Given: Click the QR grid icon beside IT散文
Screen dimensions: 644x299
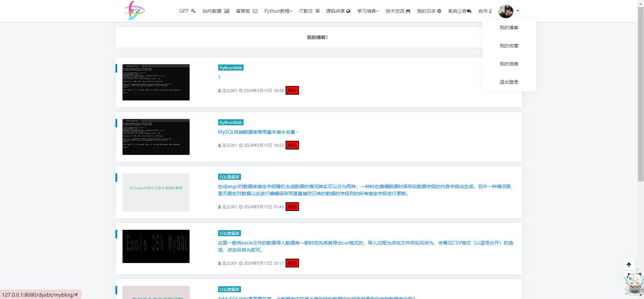Looking at the screenshot, I should pos(317,11).
